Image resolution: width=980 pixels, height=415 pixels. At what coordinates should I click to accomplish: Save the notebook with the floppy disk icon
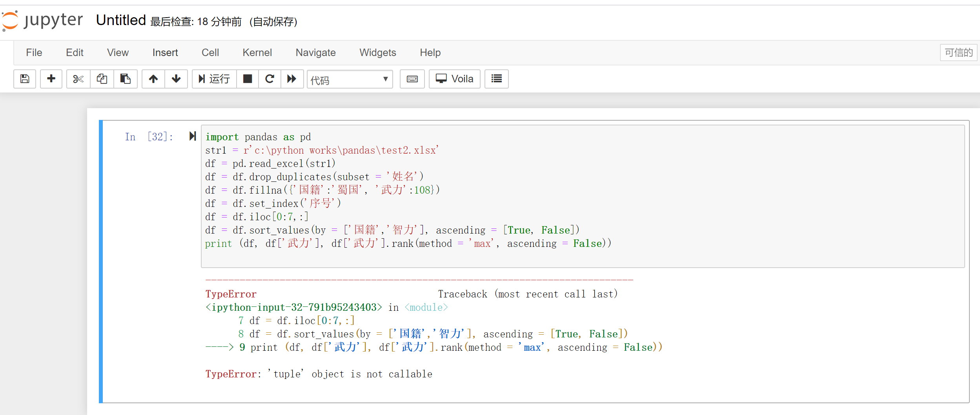click(25, 79)
